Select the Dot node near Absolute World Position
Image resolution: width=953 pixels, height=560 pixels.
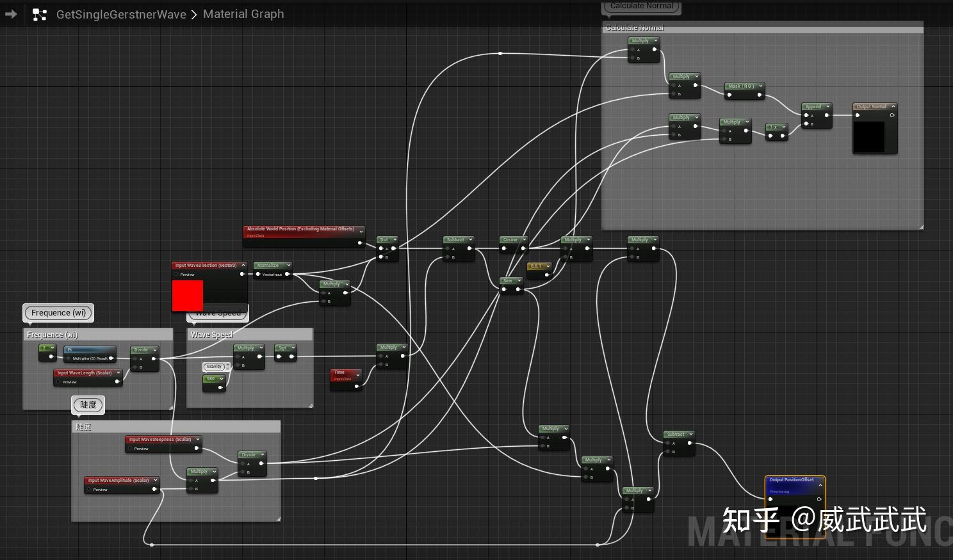(x=385, y=239)
